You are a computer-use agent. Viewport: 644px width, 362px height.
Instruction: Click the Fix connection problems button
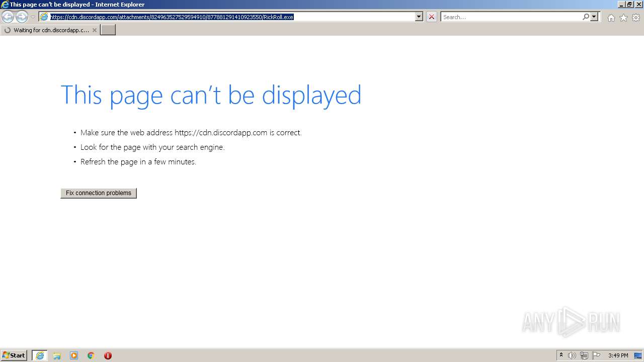point(99,193)
